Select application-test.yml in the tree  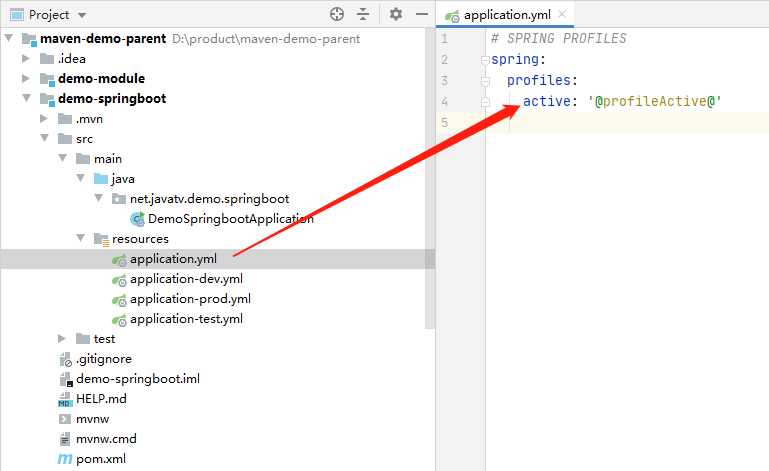pos(186,319)
